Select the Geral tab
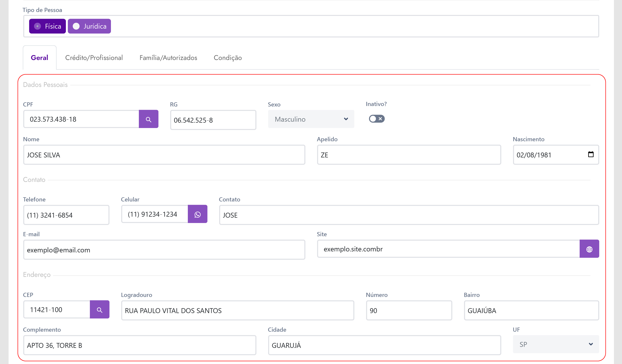The height and width of the screenshot is (364, 622). pyautogui.click(x=39, y=58)
